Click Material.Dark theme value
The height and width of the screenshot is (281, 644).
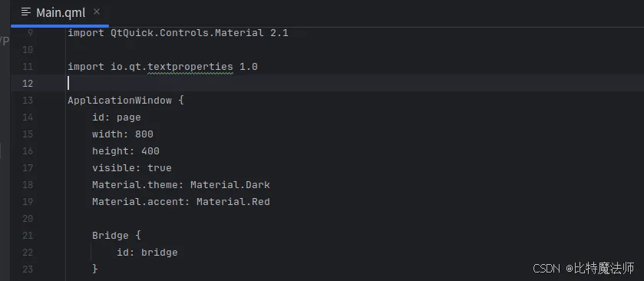230,185
